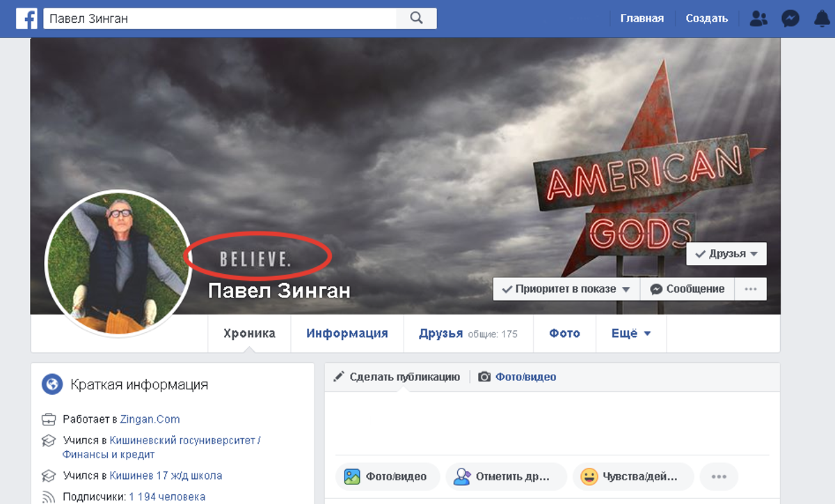Open the Zingan.Com link
The width and height of the screenshot is (835, 504).
click(150, 419)
